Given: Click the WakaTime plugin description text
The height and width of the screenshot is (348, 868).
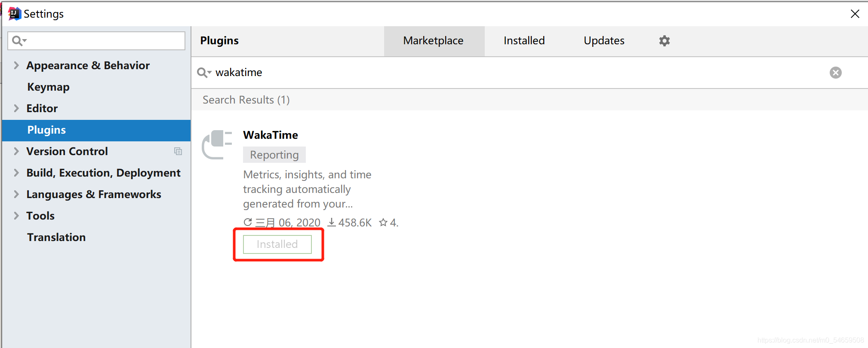Looking at the screenshot, I should coord(307,189).
